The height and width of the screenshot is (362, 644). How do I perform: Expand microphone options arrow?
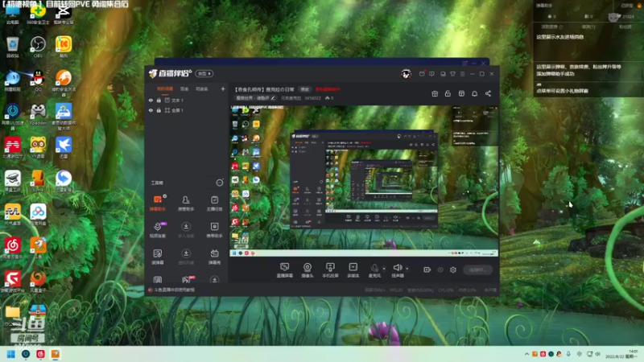tap(384, 269)
